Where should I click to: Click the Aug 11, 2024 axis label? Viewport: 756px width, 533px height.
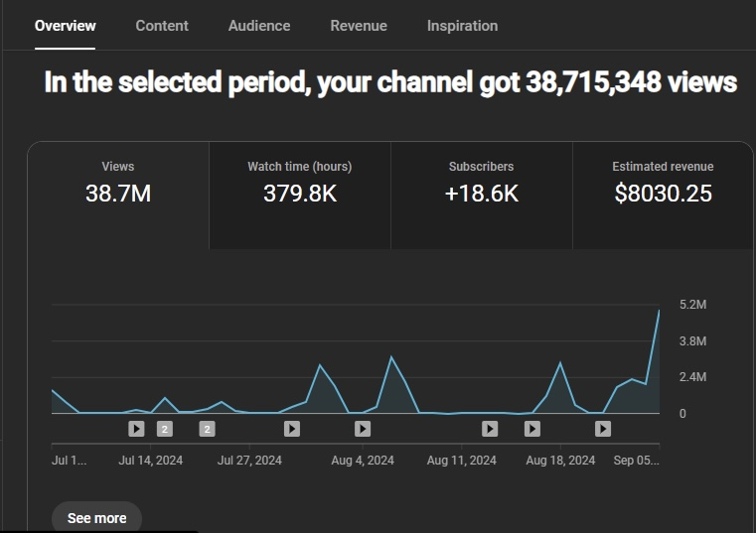coord(461,461)
